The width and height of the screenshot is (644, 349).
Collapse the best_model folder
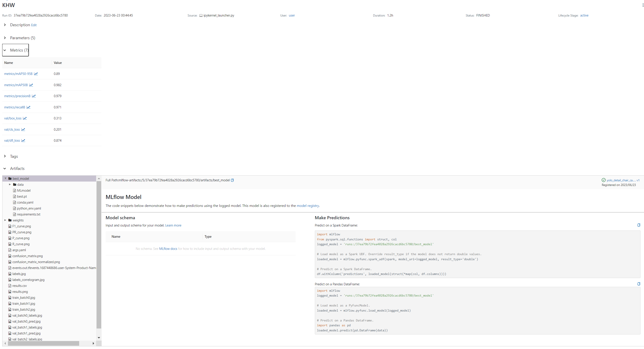point(6,178)
